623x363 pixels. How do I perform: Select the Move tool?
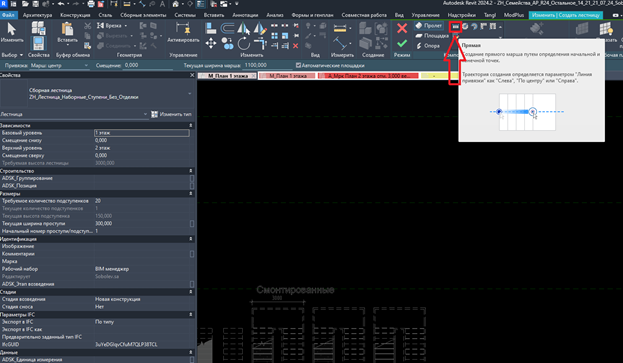click(211, 43)
